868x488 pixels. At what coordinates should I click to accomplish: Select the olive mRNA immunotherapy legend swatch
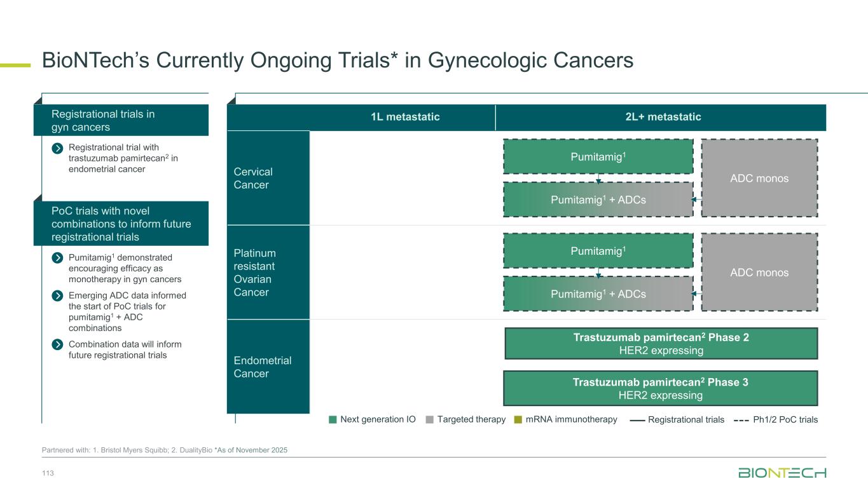tap(518, 419)
